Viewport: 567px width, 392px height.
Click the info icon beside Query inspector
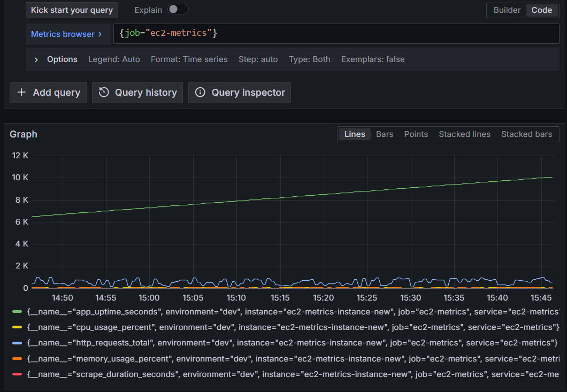click(200, 93)
